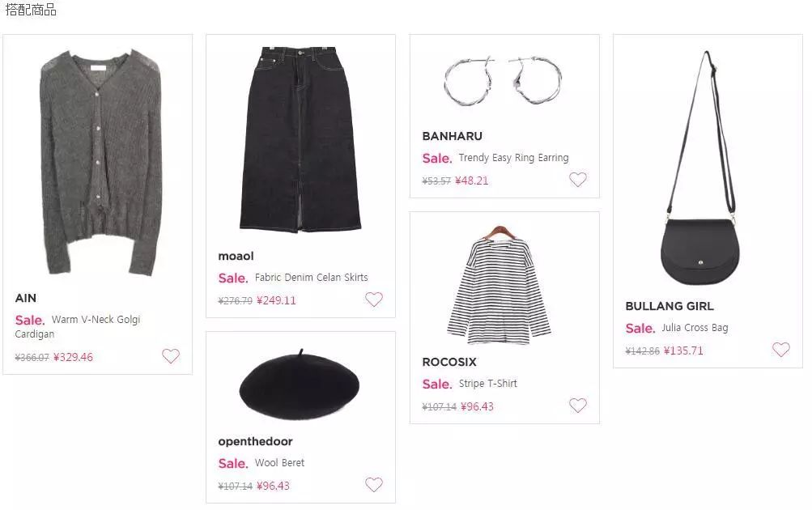Visit BULLANG GIRL brand link

670,306
